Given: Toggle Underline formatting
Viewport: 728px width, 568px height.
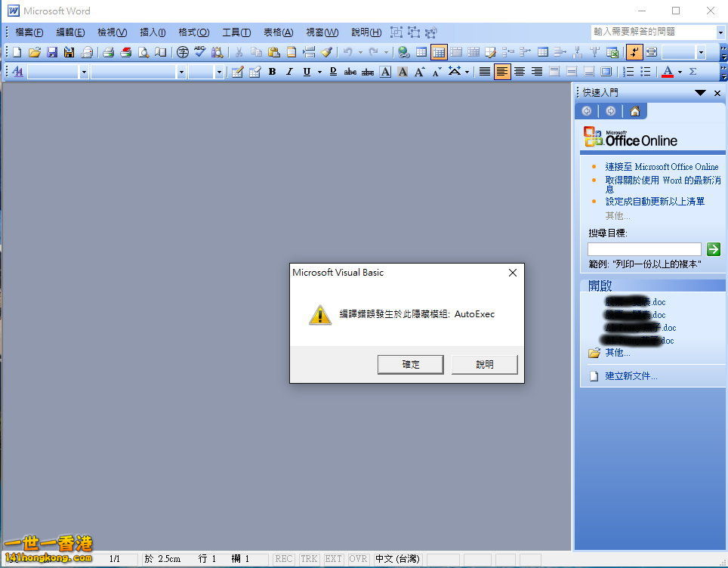Looking at the screenshot, I should coord(307,72).
